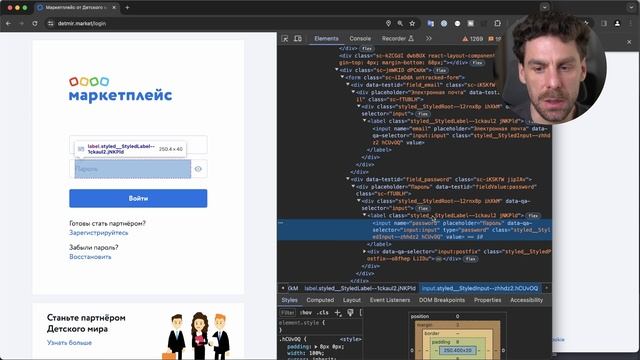Open the <style> source link for .hCUvOQ
The height and width of the screenshot is (360, 640).
350,339
